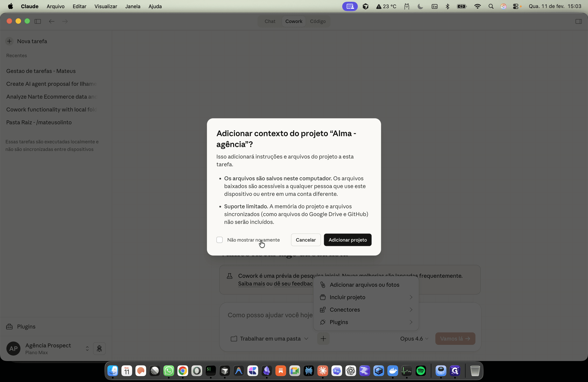Open the Arquivo menu
The width and height of the screenshot is (588, 382).
coord(56,6)
